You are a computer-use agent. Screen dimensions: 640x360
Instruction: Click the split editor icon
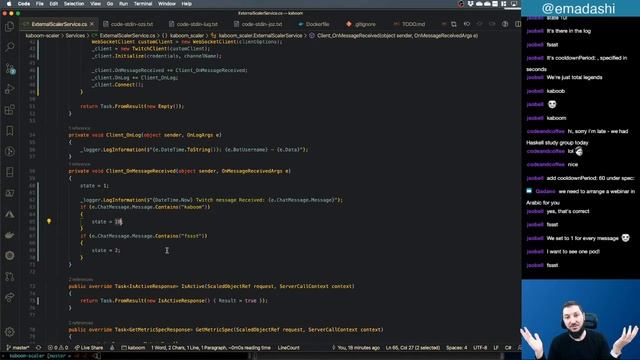[518, 24]
